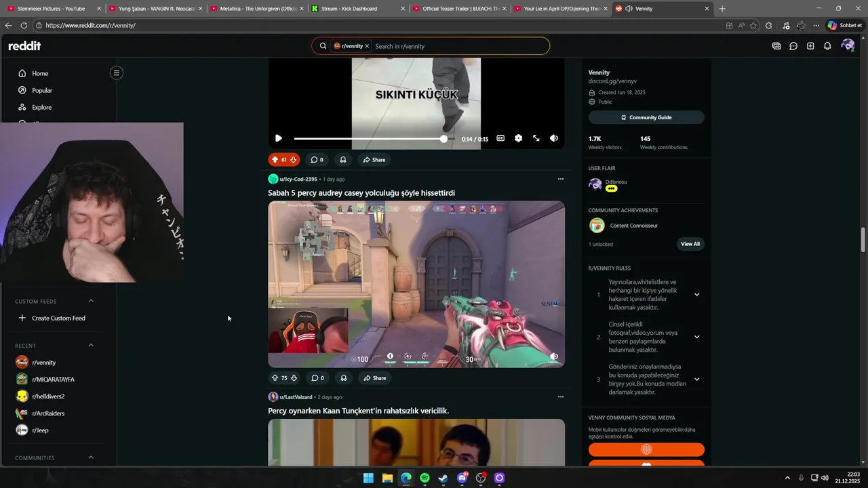Play the top video

click(x=278, y=138)
